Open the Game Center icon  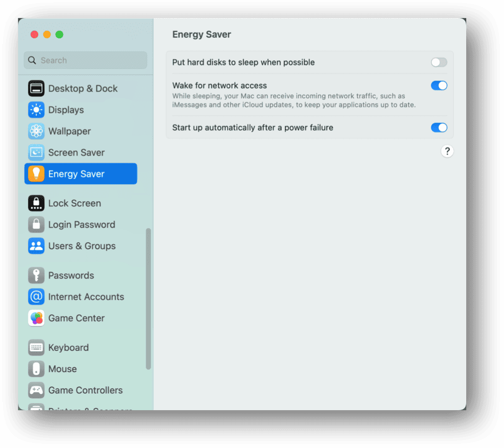36,318
